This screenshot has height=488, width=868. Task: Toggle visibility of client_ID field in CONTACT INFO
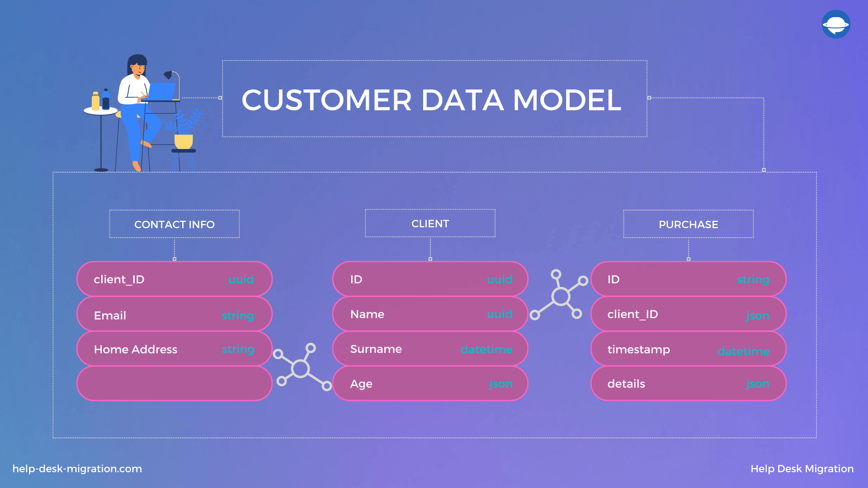[x=174, y=279]
